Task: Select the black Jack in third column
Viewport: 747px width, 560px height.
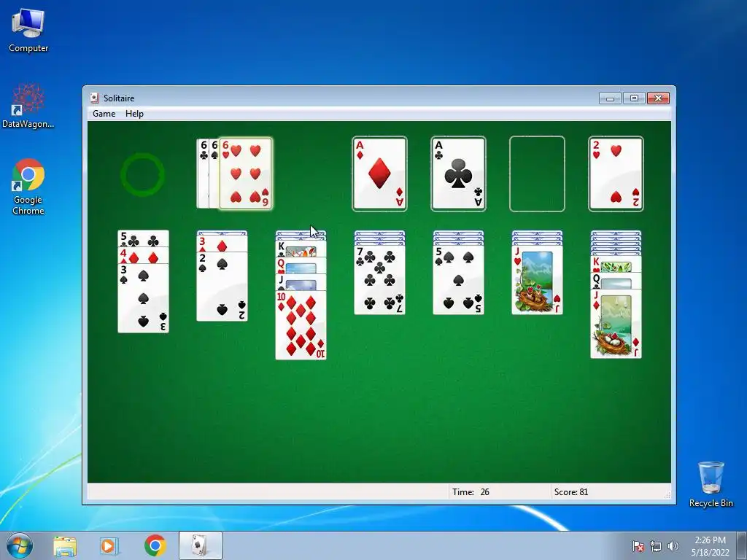Action: coord(301,282)
